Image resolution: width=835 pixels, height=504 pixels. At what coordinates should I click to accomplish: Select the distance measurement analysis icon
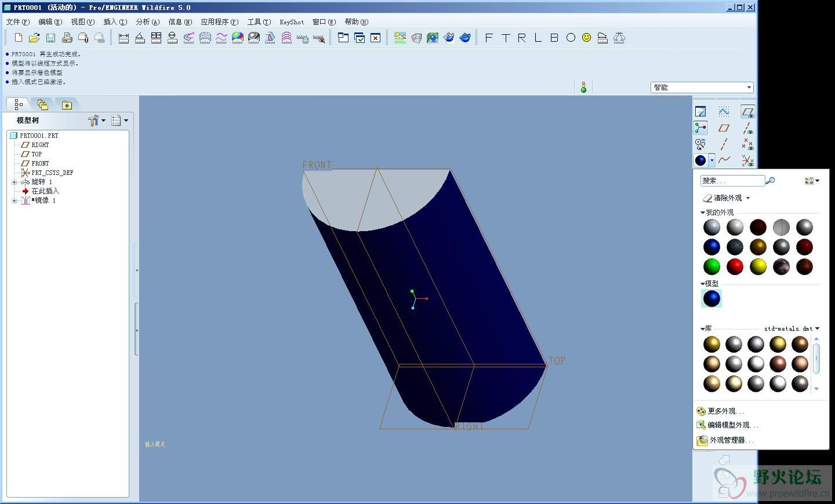(124, 38)
